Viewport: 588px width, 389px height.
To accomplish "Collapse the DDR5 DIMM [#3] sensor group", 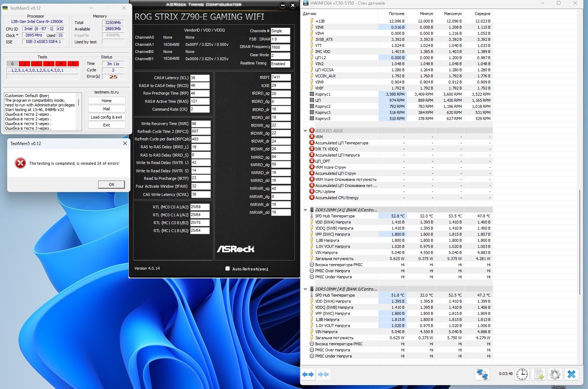I will point(305,289).
